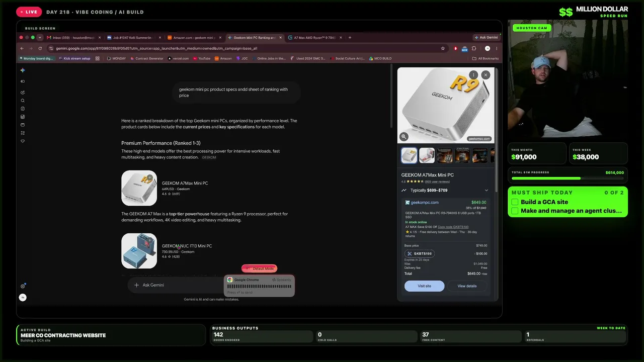Check the Make and manage an agent checkbox
This screenshot has width=644, height=362.
click(x=515, y=211)
